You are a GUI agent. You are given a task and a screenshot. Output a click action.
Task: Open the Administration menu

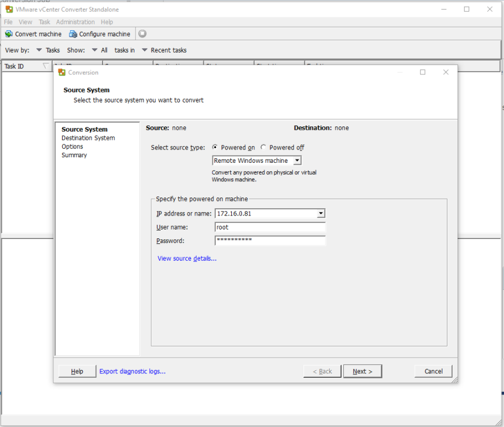75,22
